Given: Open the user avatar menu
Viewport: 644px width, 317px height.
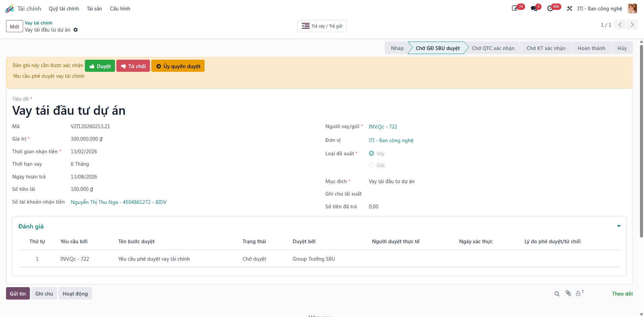Looking at the screenshot, I should click(x=632, y=8).
